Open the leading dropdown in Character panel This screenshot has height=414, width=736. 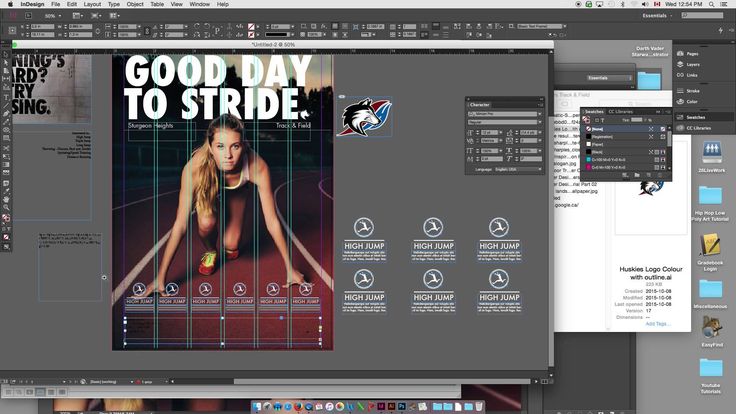point(540,133)
